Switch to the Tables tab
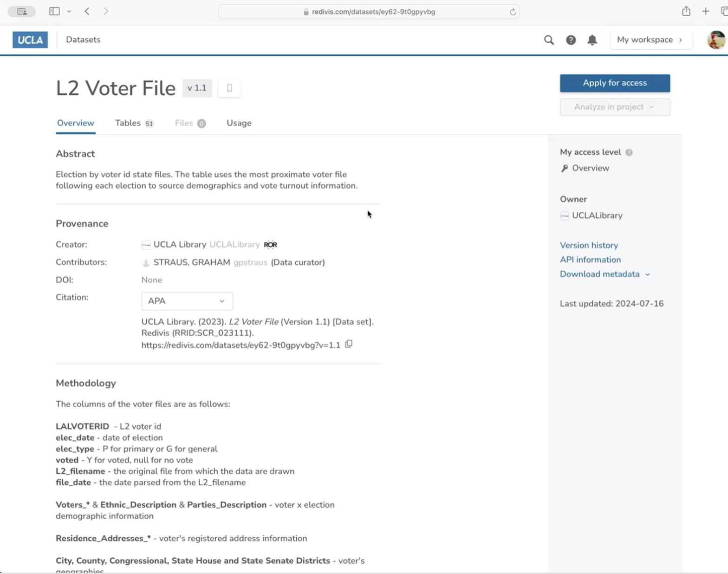728x574 pixels. coord(128,123)
